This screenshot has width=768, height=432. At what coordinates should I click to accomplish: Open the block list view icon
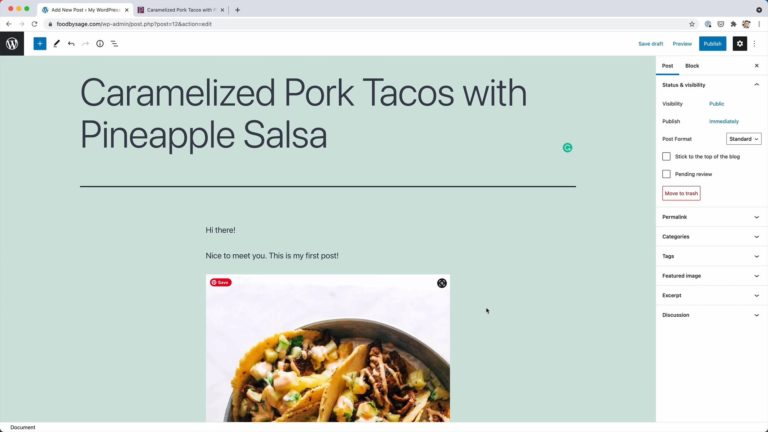[114, 44]
